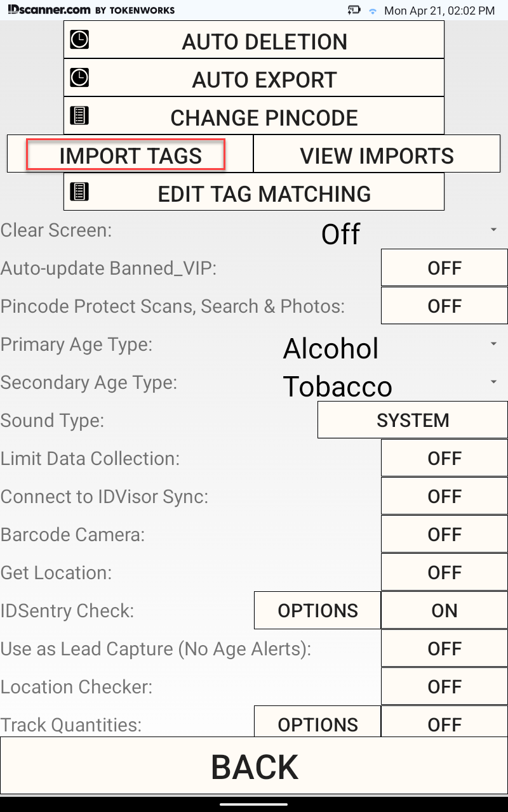Click the clock icon beside Auto Export
The width and height of the screenshot is (508, 812).
tap(79, 78)
